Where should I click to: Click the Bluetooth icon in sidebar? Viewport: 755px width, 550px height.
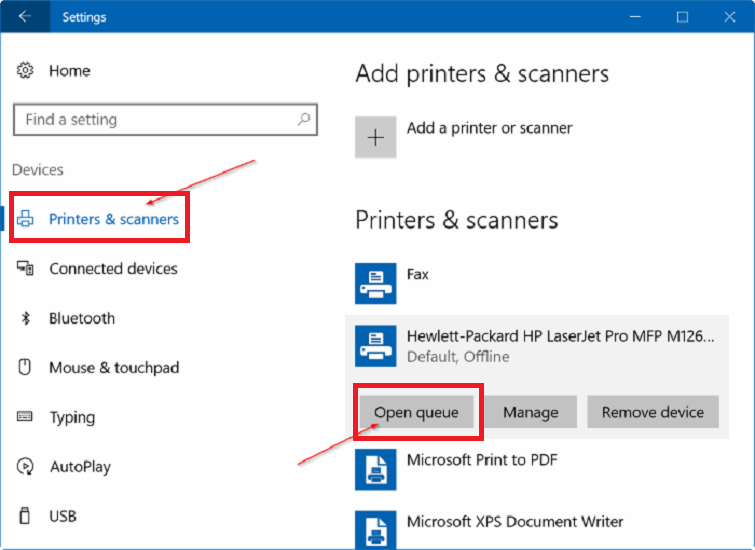coord(26,318)
